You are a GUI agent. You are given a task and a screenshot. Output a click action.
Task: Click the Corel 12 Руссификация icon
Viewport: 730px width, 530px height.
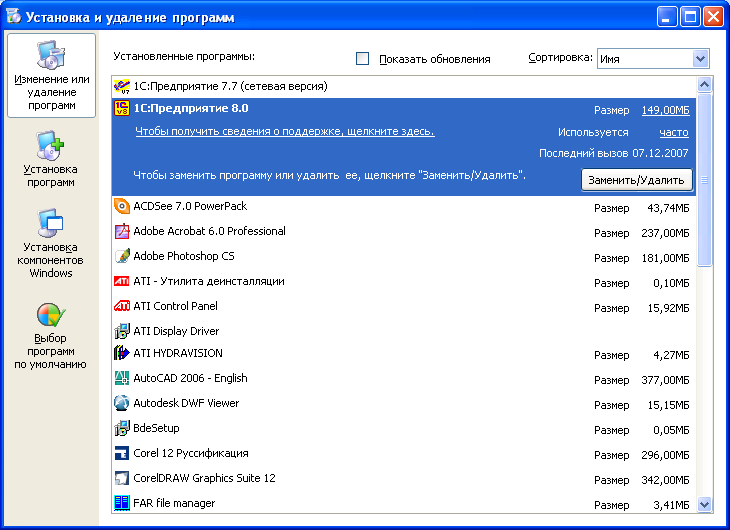pos(122,453)
